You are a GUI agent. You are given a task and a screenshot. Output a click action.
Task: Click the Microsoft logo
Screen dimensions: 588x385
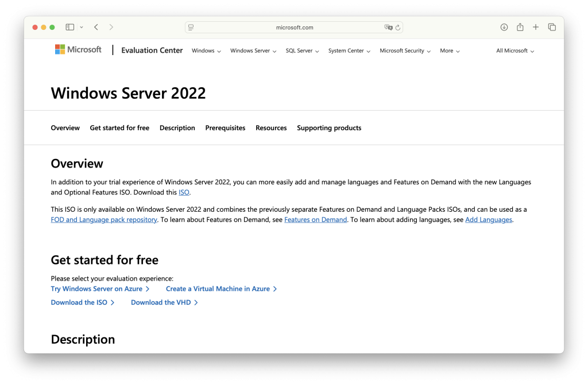tap(78, 50)
